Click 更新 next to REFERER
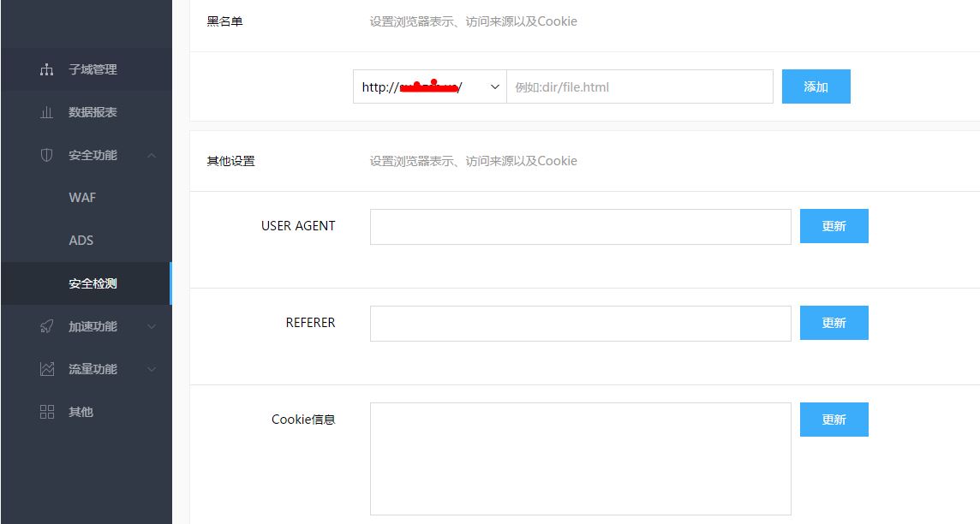Viewport: 980px width, 524px height. [833, 323]
